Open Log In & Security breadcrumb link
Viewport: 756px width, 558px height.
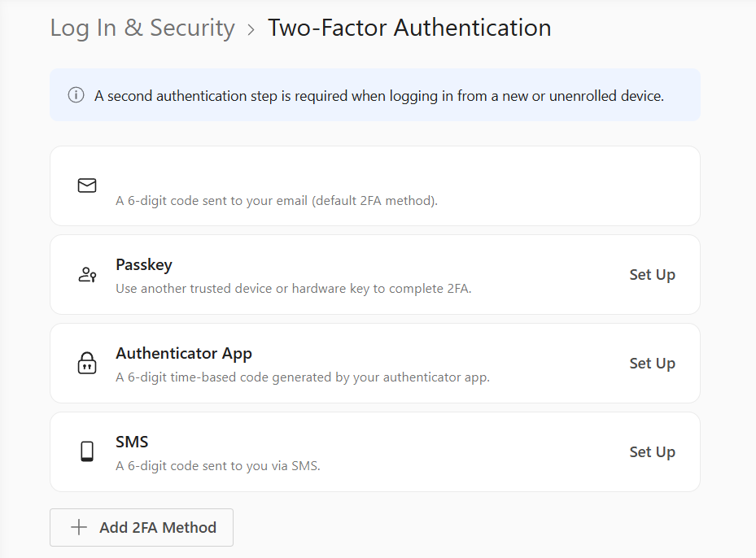coord(142,27)
